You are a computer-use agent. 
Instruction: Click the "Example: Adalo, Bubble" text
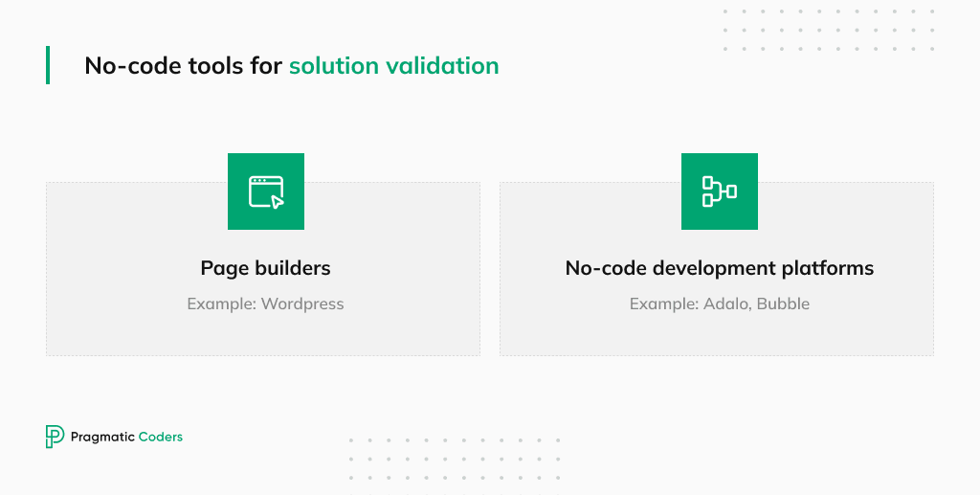(x=720, y=304)
